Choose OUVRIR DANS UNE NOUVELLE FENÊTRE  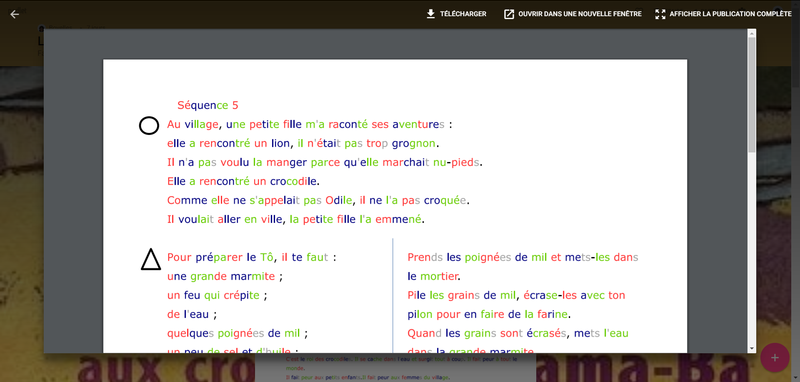580,14
